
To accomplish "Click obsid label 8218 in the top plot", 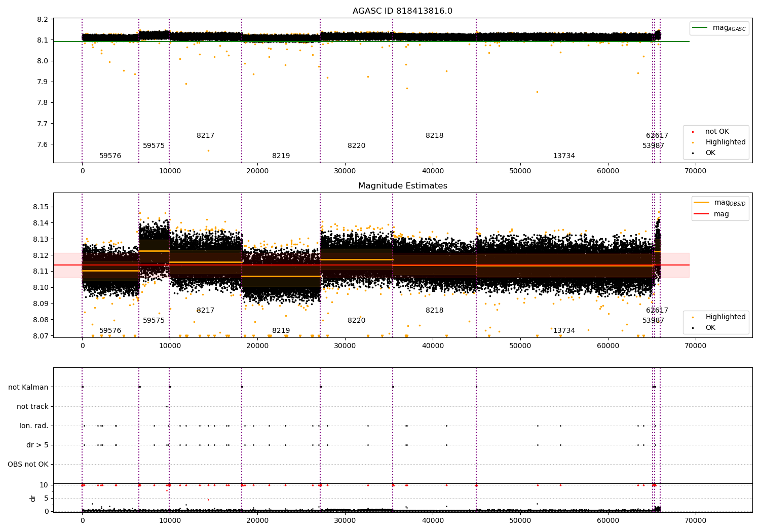I will point(434,136).
